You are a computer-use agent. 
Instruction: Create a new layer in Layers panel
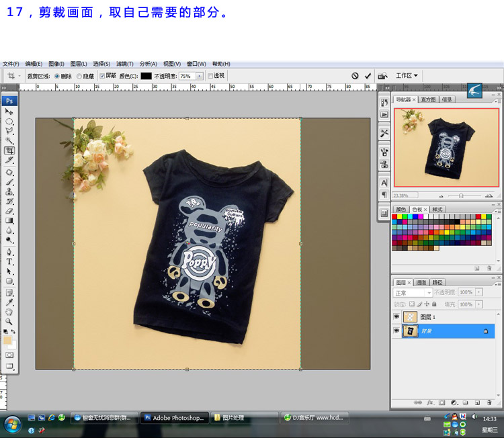477,402
